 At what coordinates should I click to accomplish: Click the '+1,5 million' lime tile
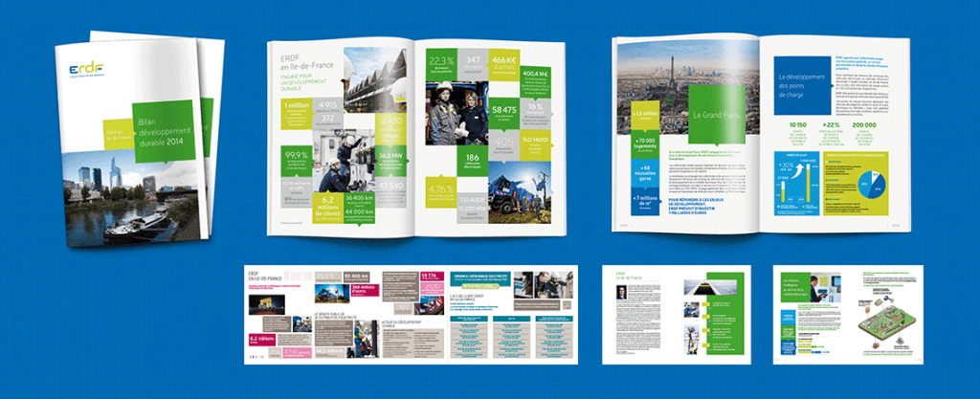(x=645, y=116)
